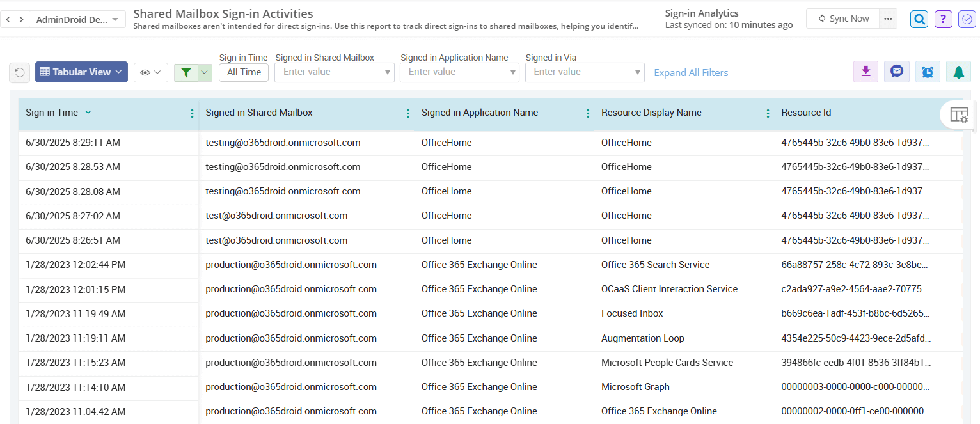
Task: Set up alerts using the bell icon
Action: pyautogui.click(x=958, y=72)
